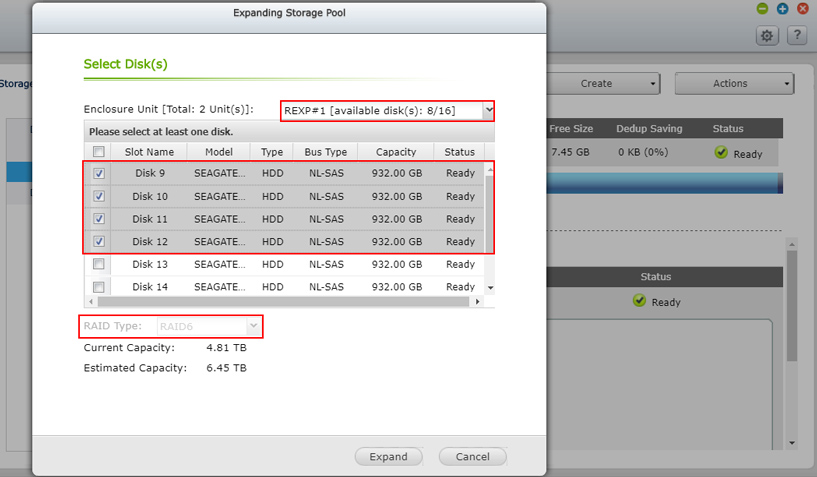This screenshot has width=817, height=477.
Task: Click the green minimize circle icon
Action: tap(763, 8)
